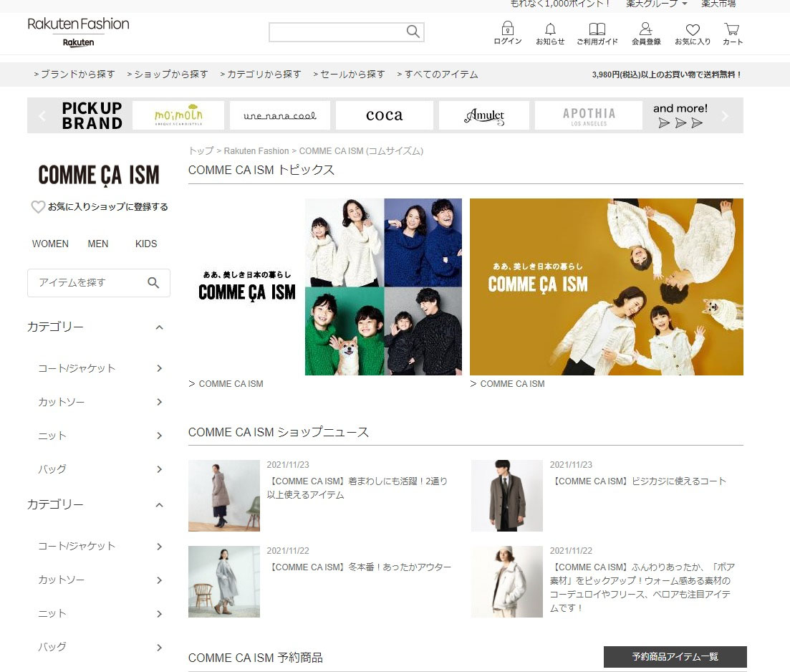
Task: Click the coca brand banner
Action: click(x=385, y=115)
